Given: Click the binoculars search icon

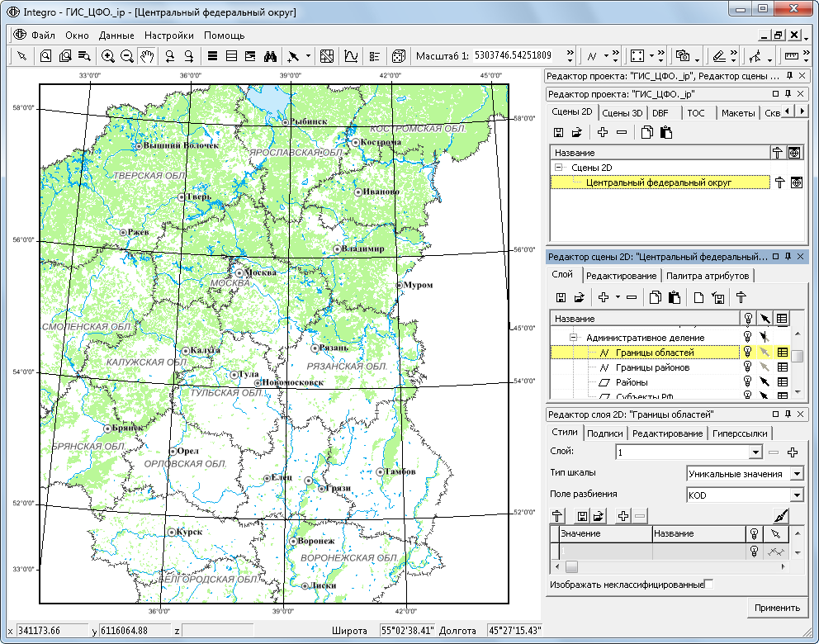Looking at the screenshot, I should (x=270, y=56).
